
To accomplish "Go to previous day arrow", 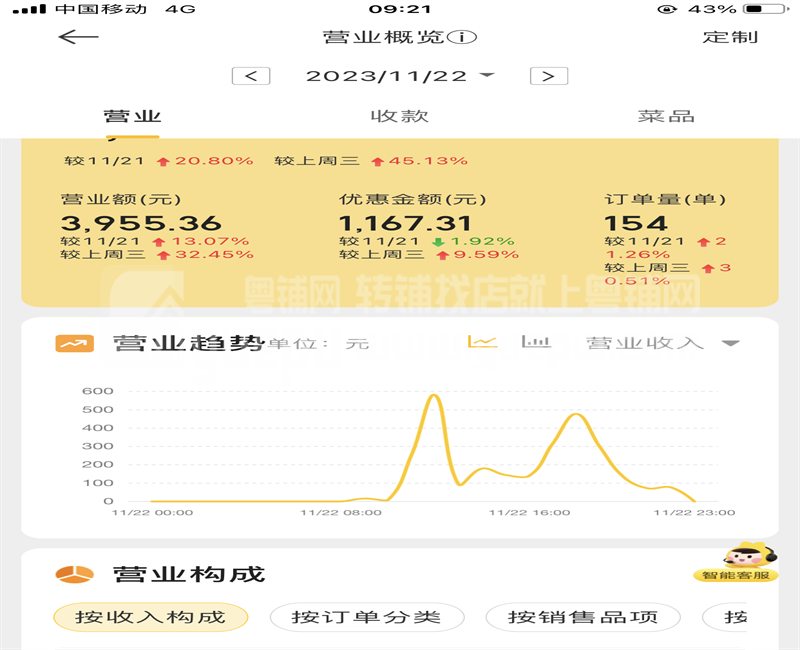I will [251, 76].
